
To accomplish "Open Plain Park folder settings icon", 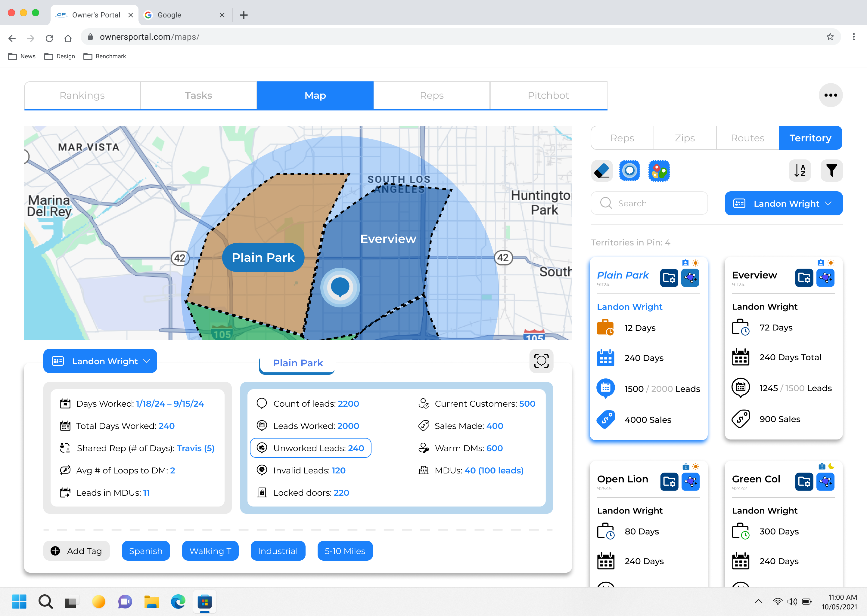I will (x=669, y=278).
